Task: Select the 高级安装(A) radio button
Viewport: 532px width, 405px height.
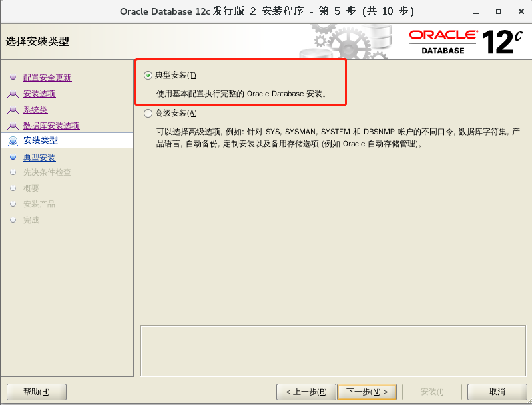Action: point(148,113)
